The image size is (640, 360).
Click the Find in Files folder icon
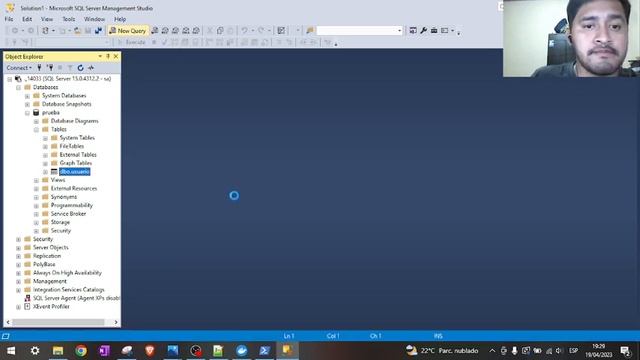tap(310, 31)
